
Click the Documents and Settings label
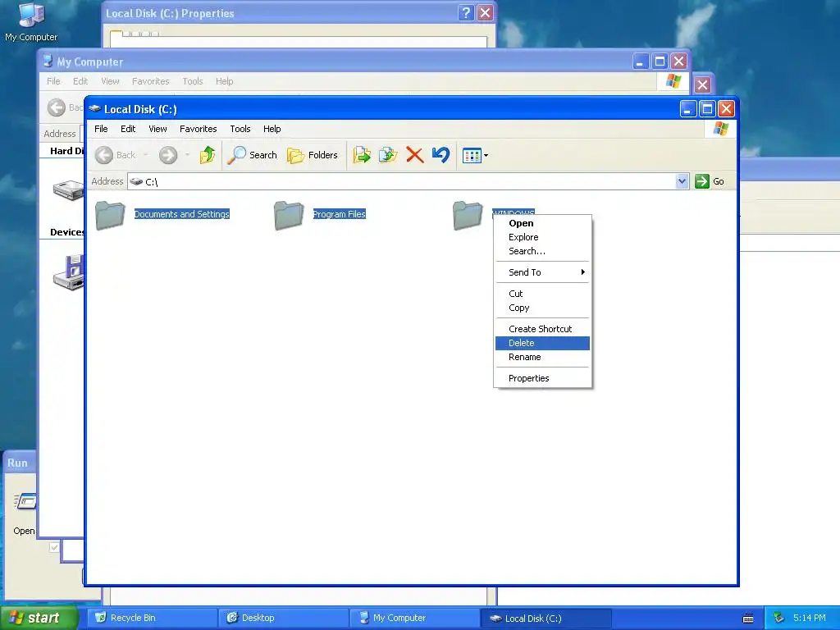pyautogui.click(x=181, y=214)
